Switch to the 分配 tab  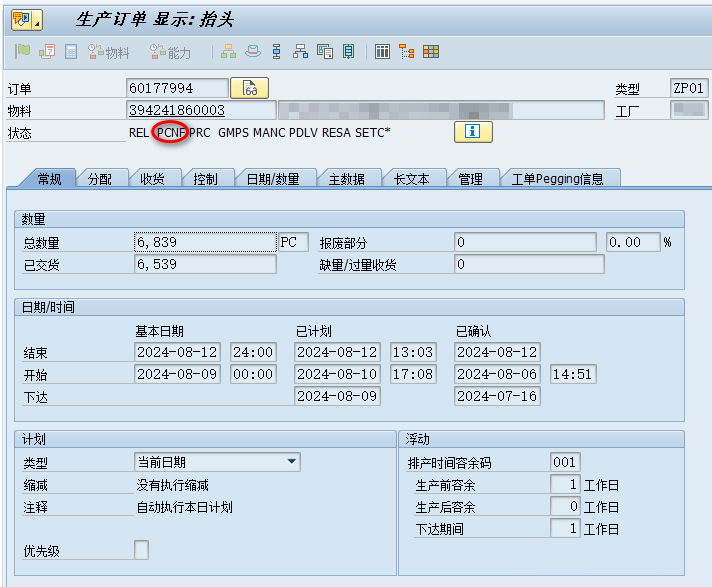click(x=100, y=179)
